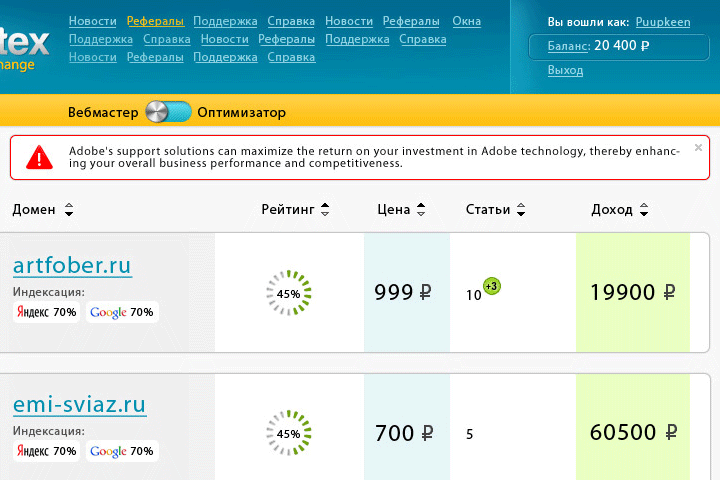Open the Puupkeen user profile link
This screenshot has height=480, width=720.
663,22
